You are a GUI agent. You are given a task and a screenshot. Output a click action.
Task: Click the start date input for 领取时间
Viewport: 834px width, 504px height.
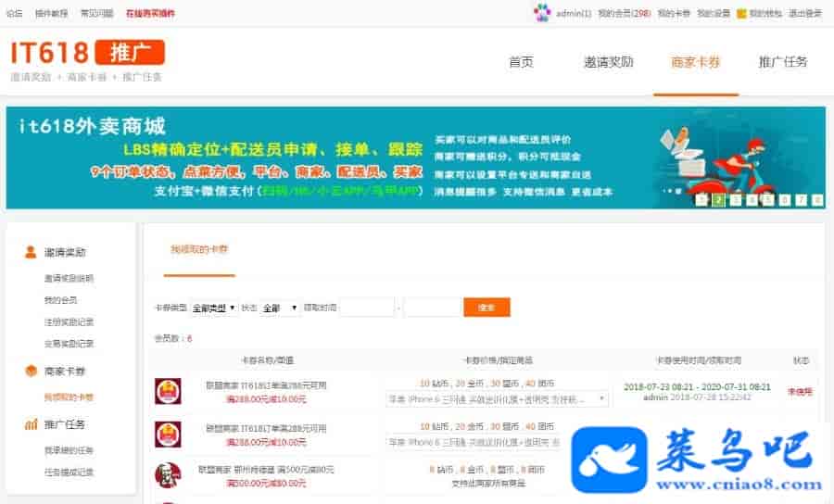[x=367, y=308]
